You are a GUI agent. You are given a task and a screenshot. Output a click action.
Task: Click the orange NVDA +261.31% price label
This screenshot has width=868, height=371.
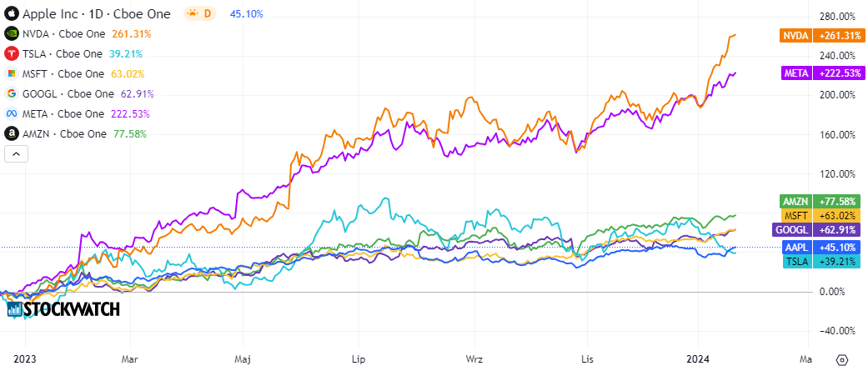(810, 36)
